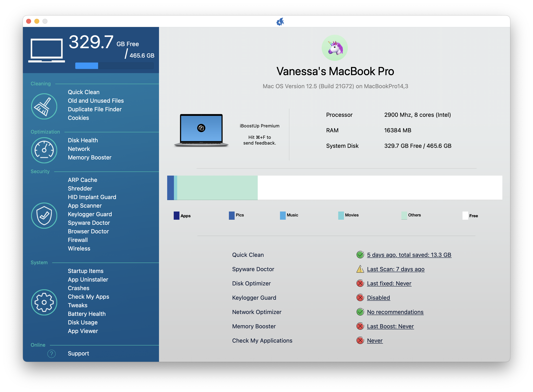Click the Security shield icon
Screen dimensions: 533x392
tap(44, 215)
